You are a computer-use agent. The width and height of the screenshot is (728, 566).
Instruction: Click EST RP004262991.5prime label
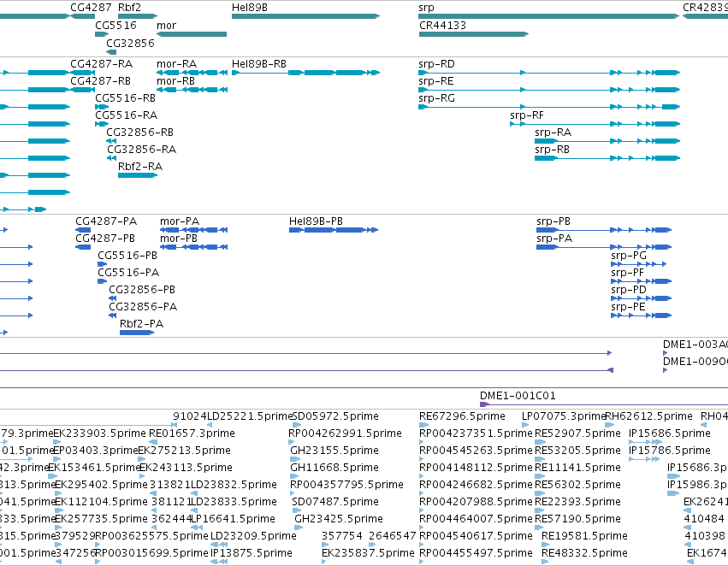click(345, 433)
